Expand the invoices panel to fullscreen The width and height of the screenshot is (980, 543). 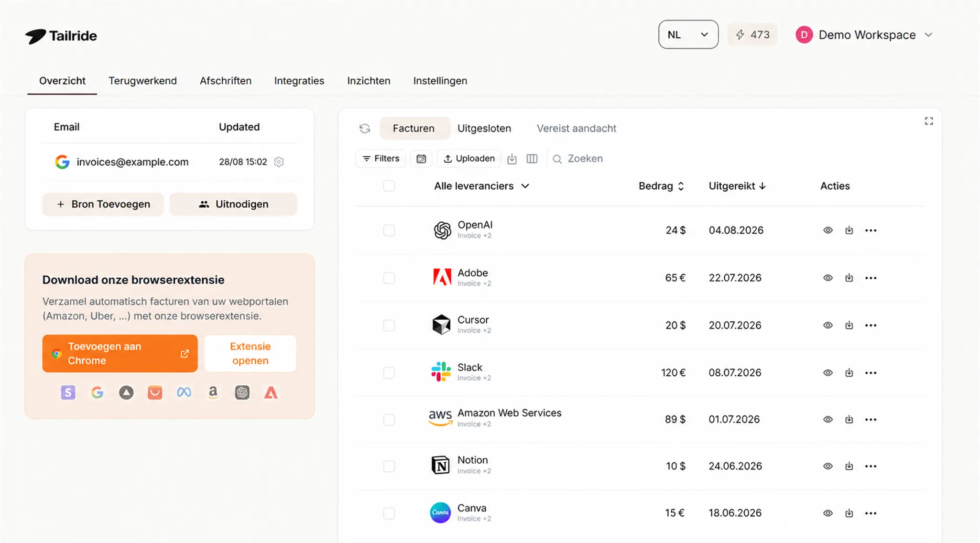pyautogui.click(x=929, y=121)
